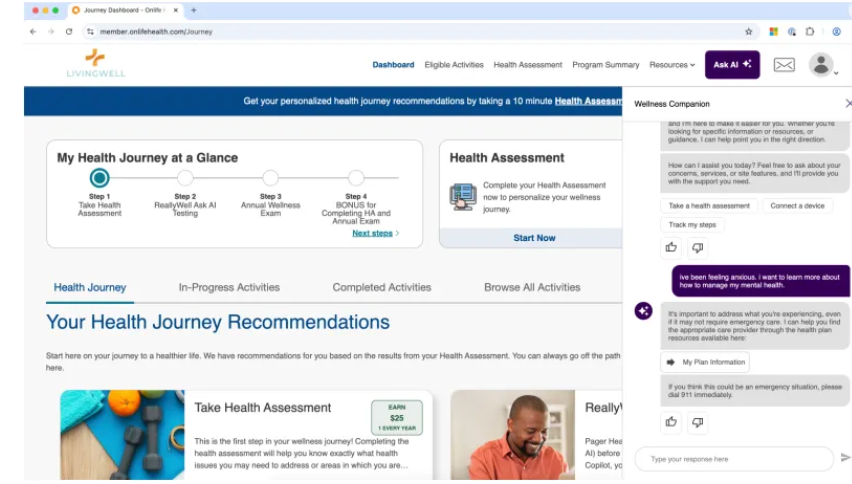The height and width of the screenshot is (484, 852).
Task: Click the LivingWell logo
Action: [95, 63]
